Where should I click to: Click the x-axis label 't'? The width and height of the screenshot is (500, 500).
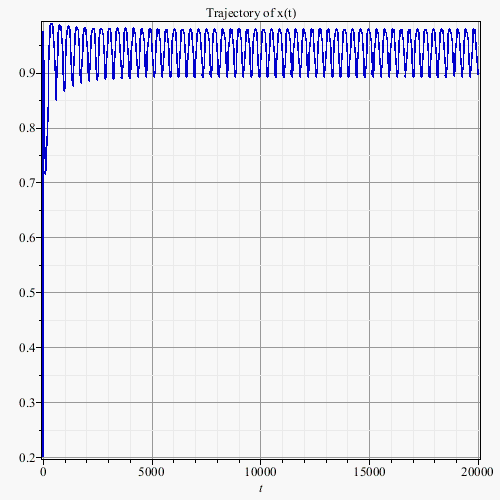pyautogui.click(x=261, y=488)
